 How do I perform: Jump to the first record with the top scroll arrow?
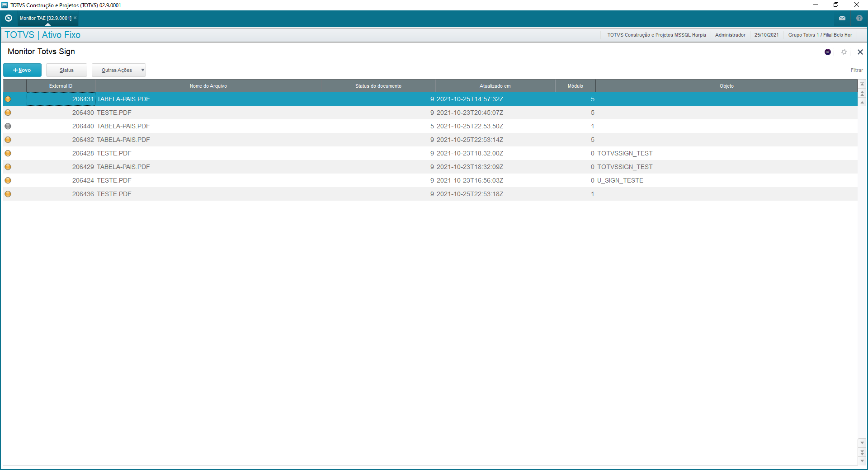[x=863, y=85]
